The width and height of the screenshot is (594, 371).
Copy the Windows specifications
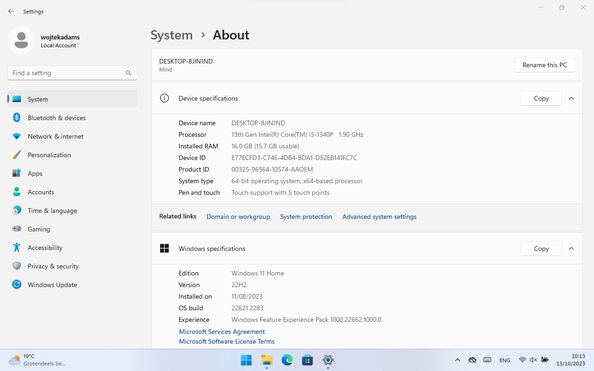point(541,249)
